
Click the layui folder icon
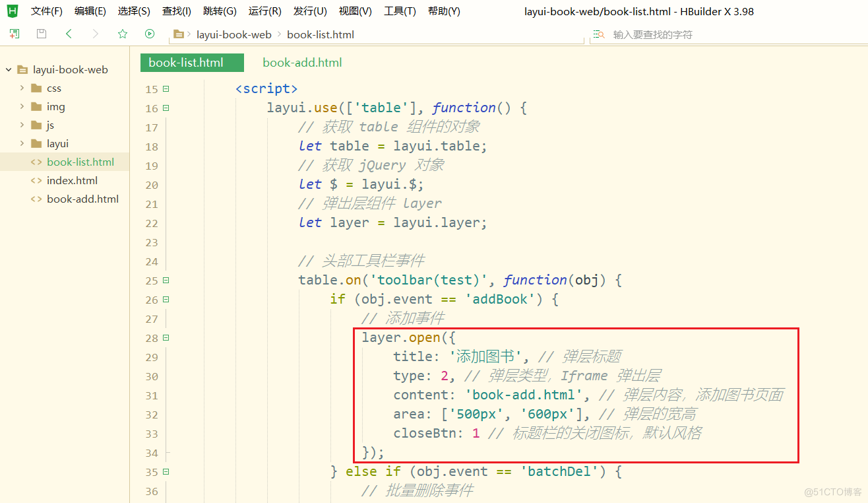(x=36, y=143)
